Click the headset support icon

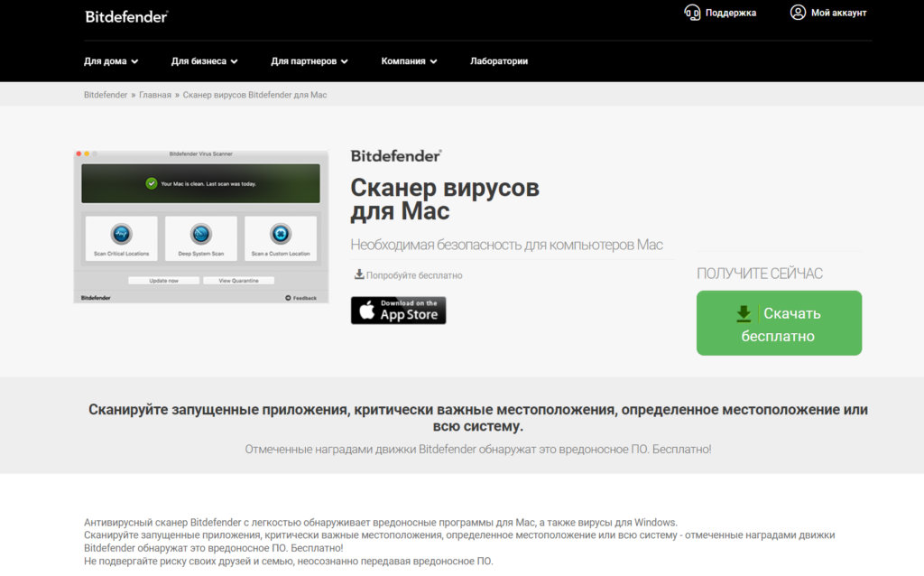[x=692, y=13]
